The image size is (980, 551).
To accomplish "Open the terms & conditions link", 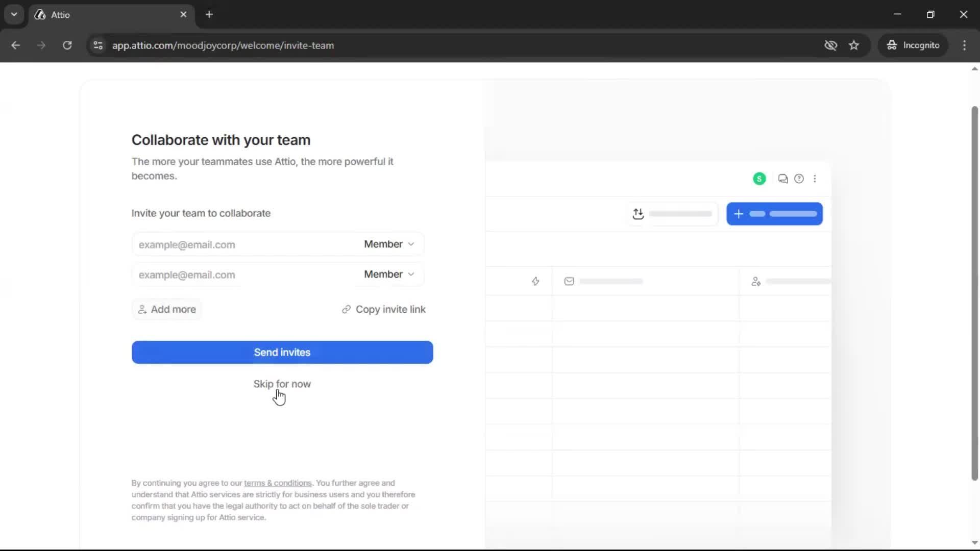I will click(x=278, y=483).
